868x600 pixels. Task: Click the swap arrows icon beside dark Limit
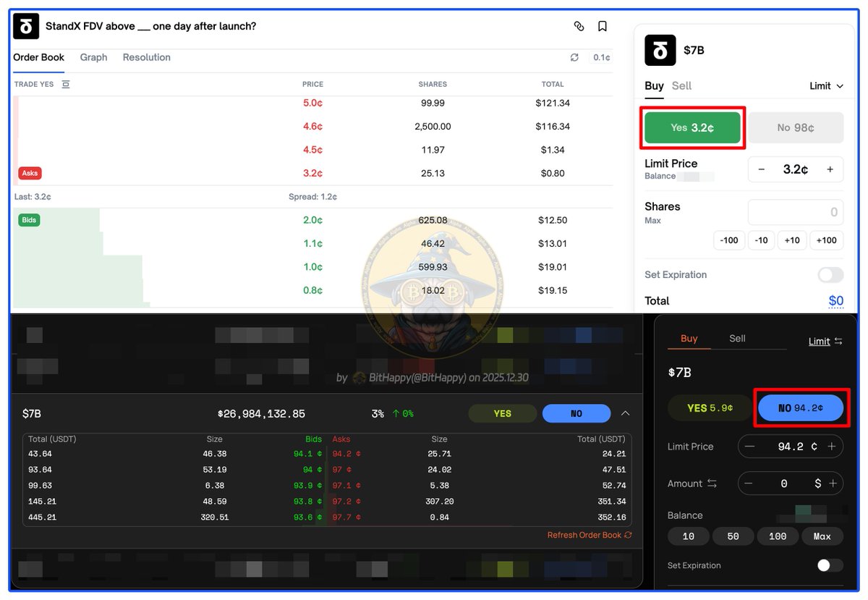[x=838, y=341]
